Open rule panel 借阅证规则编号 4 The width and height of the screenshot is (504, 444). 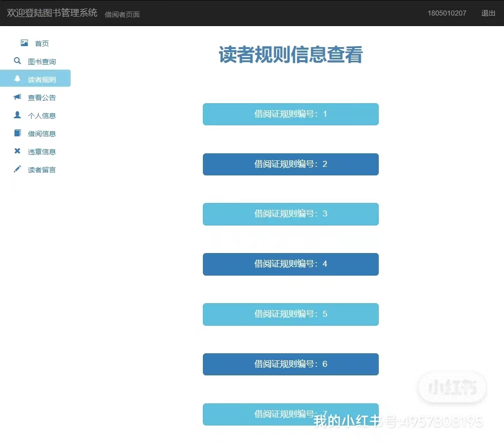click(x=291, y=264)
